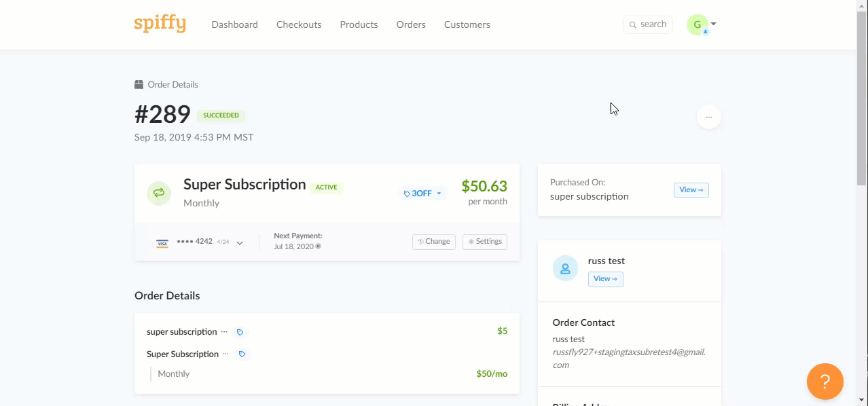Click the spiffy logo
This screenshot has width=868, height=406.
160,24
